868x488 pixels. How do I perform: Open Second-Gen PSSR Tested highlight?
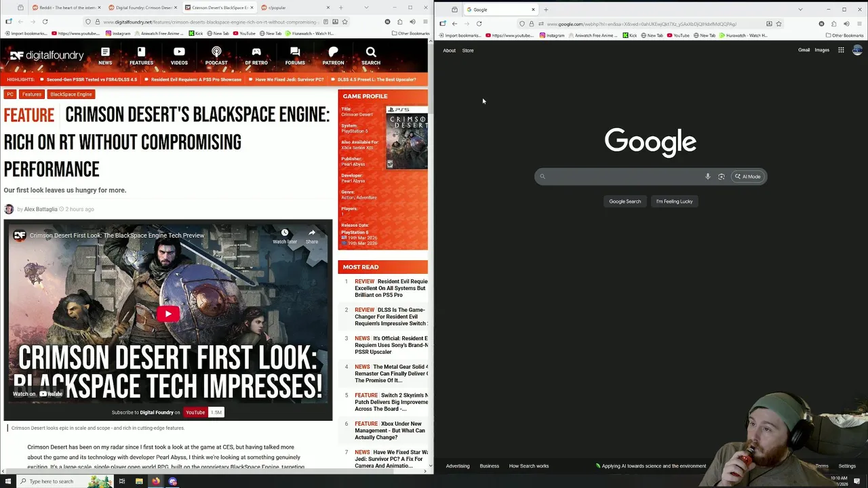pos(92,79)
